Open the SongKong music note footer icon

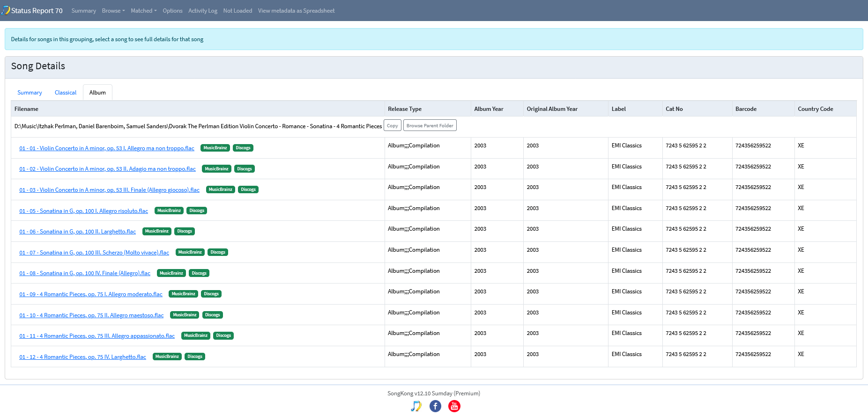coord(416,406)
